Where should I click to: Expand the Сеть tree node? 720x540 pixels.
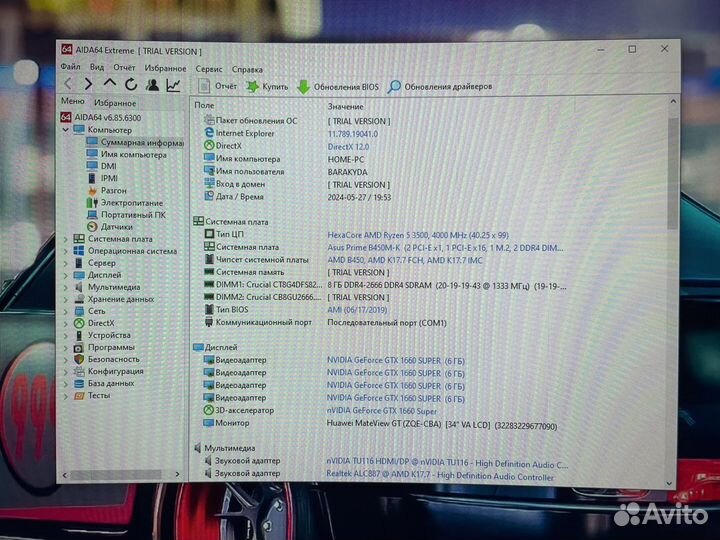65,311
